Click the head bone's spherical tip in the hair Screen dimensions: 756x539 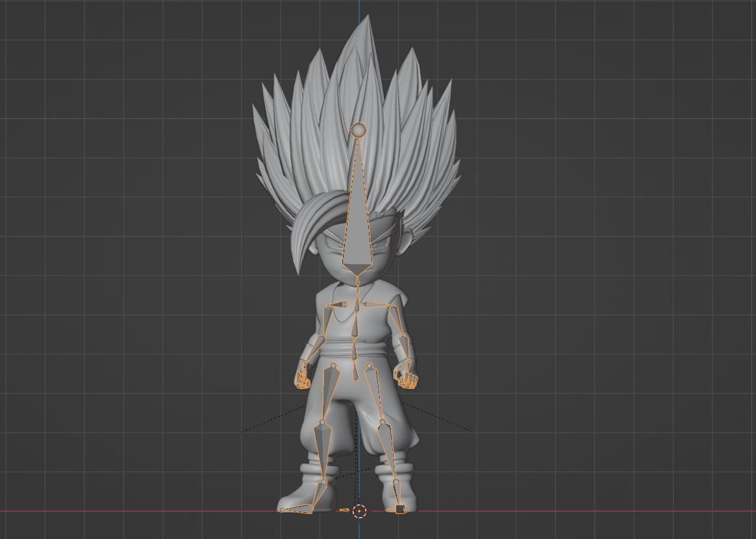(359, 129)
